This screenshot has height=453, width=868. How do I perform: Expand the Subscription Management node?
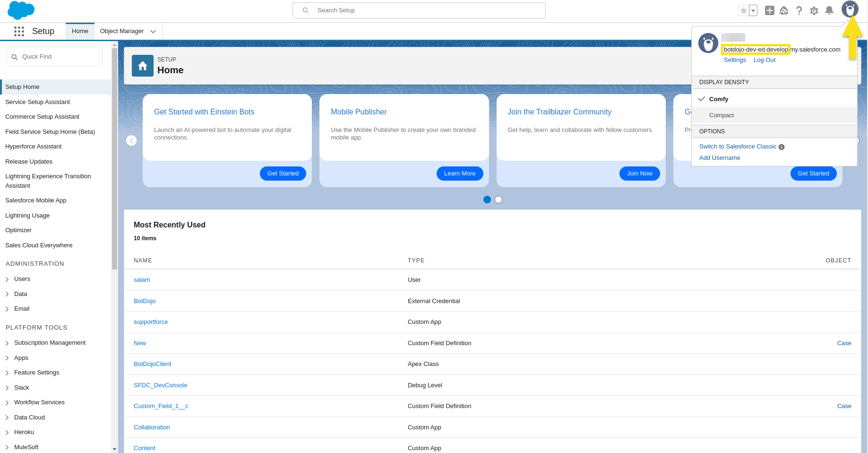tap(7, 343)
